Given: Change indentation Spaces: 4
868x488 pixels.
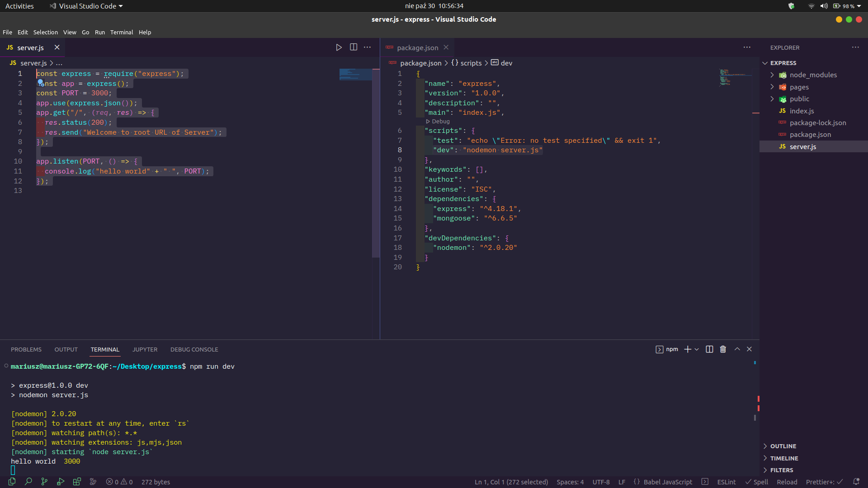Looking at the screenshot, I should 570,482.
